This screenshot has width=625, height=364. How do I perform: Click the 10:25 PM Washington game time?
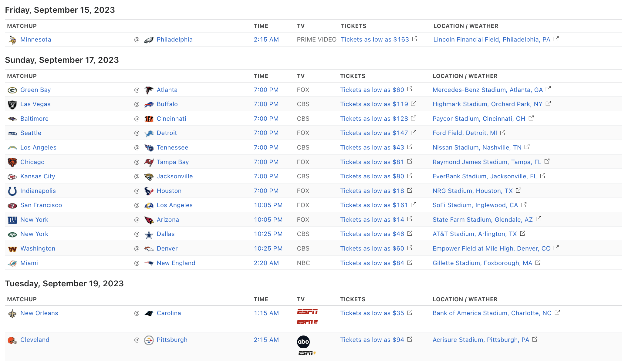coord(268,249)
